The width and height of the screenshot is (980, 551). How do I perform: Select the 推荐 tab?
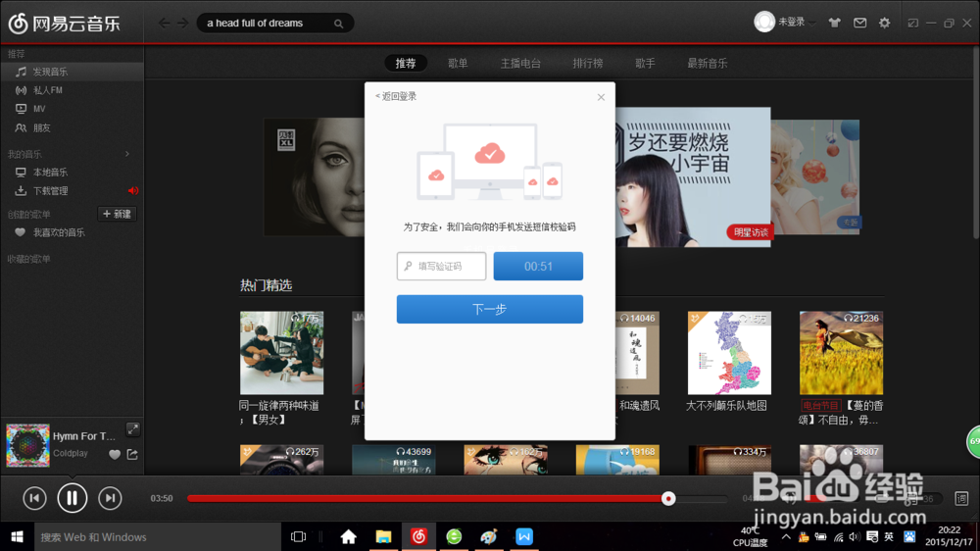pos(406,63)
